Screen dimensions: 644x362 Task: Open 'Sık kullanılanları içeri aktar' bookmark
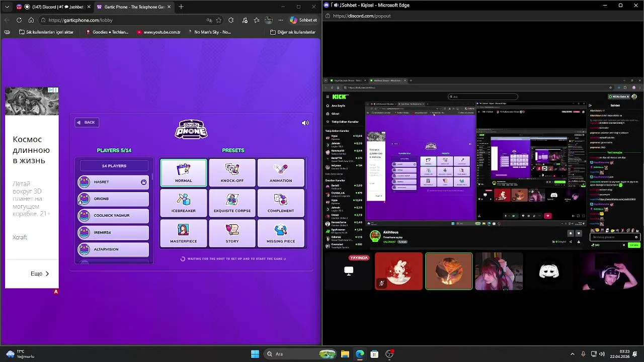(x=45, y=32)
